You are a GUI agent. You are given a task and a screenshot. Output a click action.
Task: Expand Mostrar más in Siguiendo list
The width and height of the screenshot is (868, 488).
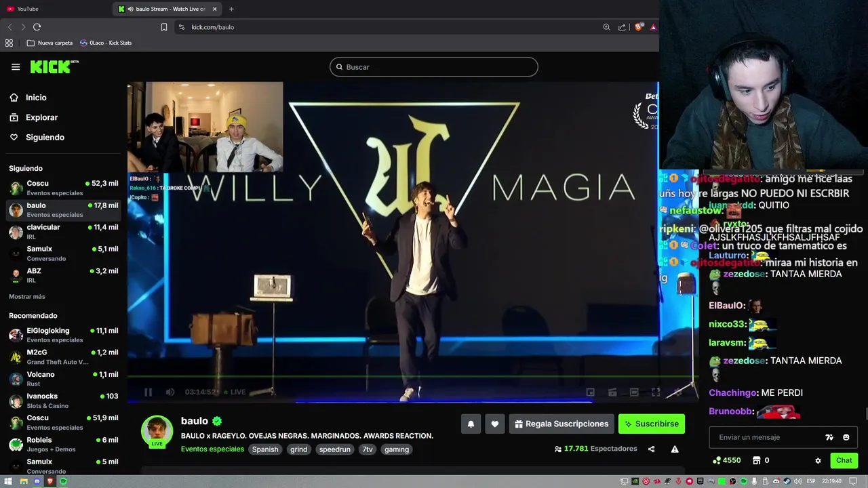coord(27,297)
